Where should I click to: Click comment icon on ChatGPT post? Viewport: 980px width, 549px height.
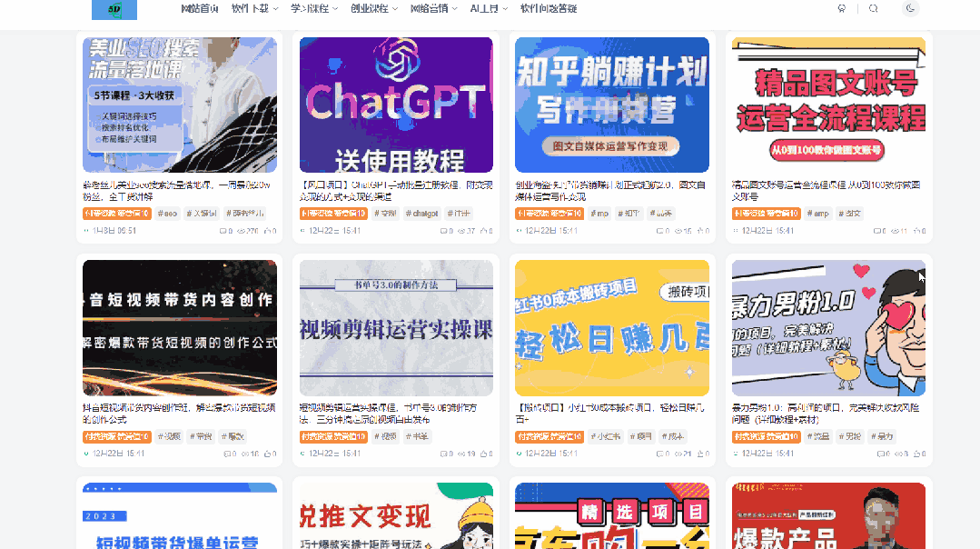[x=446, y=231]
